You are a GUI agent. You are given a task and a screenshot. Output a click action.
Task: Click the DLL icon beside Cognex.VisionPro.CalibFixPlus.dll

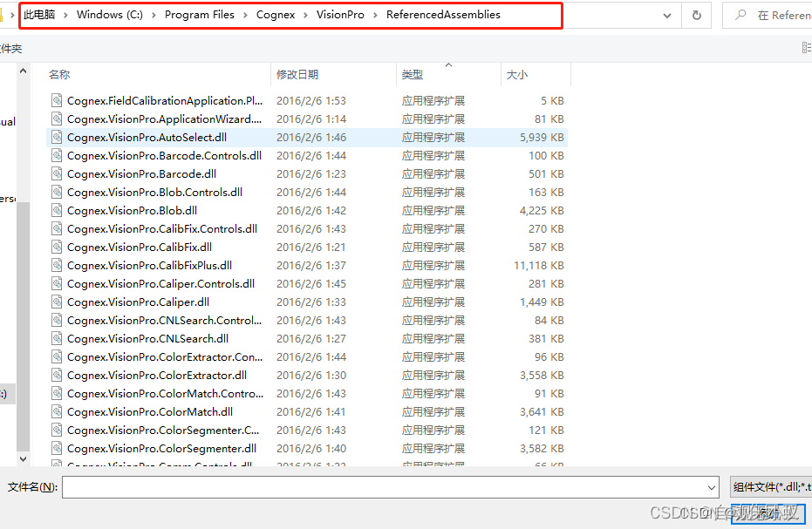57,265
